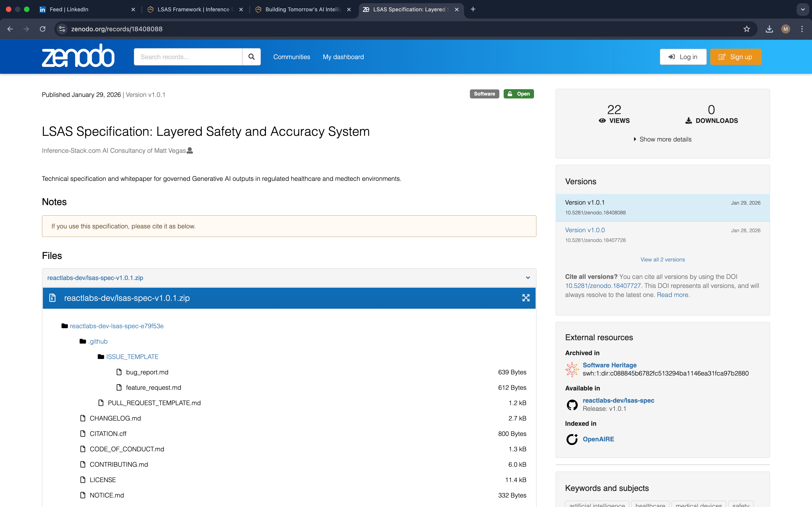Reload the page
812x507 pixels.
click(43, 29)
